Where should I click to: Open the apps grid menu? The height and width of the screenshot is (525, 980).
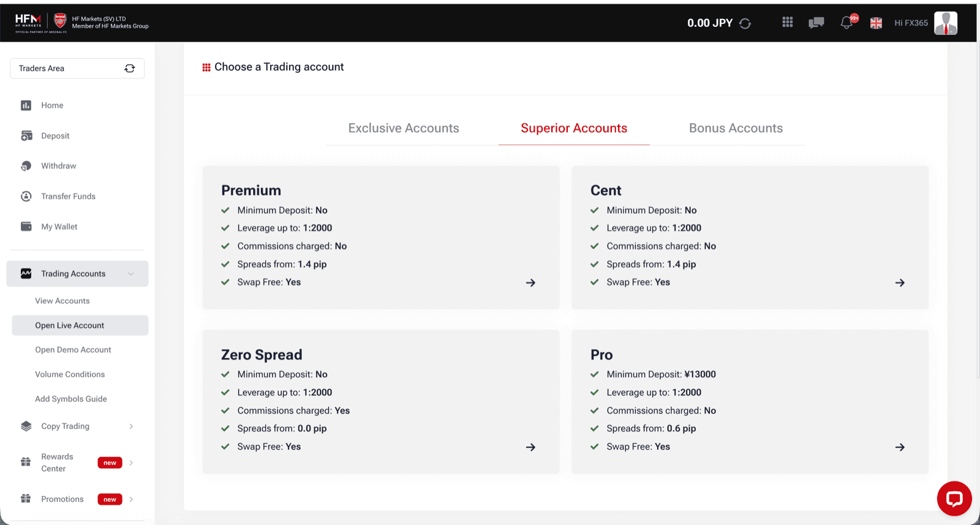coord(788,22)
